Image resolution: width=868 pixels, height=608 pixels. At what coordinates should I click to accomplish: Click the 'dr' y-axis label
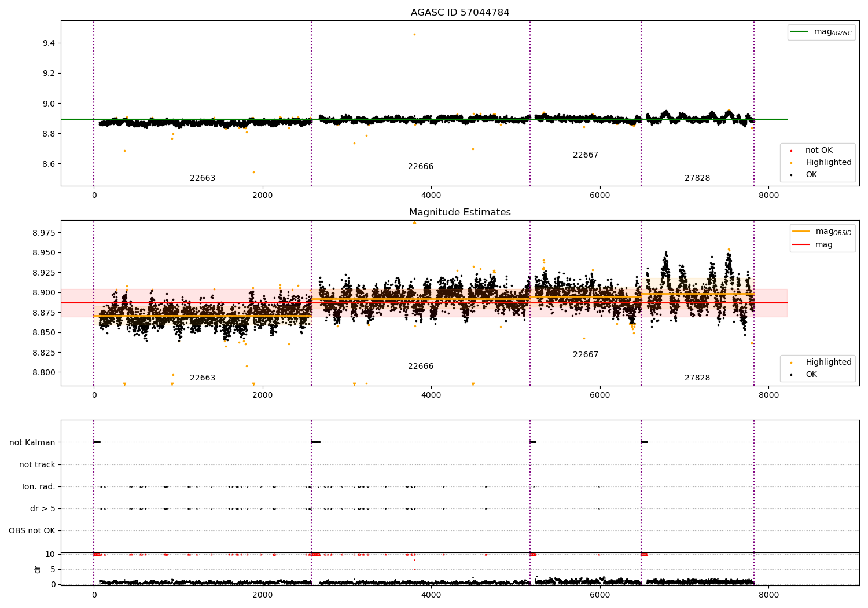click(x=38, y=569)
